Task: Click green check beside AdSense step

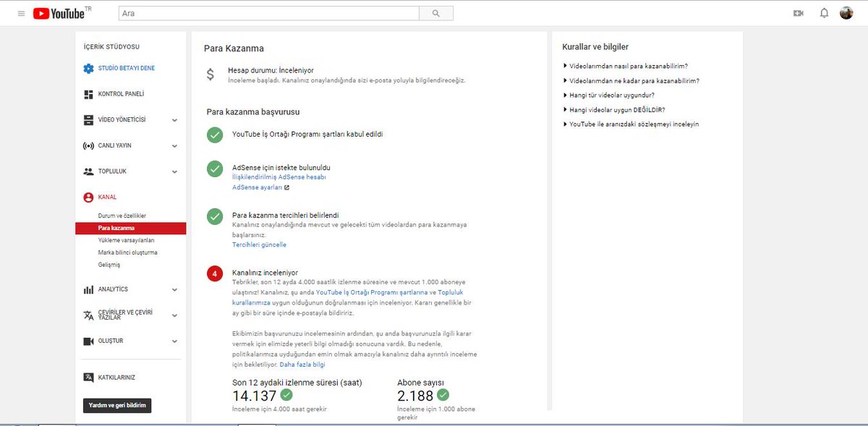Action: pos(215,169)
